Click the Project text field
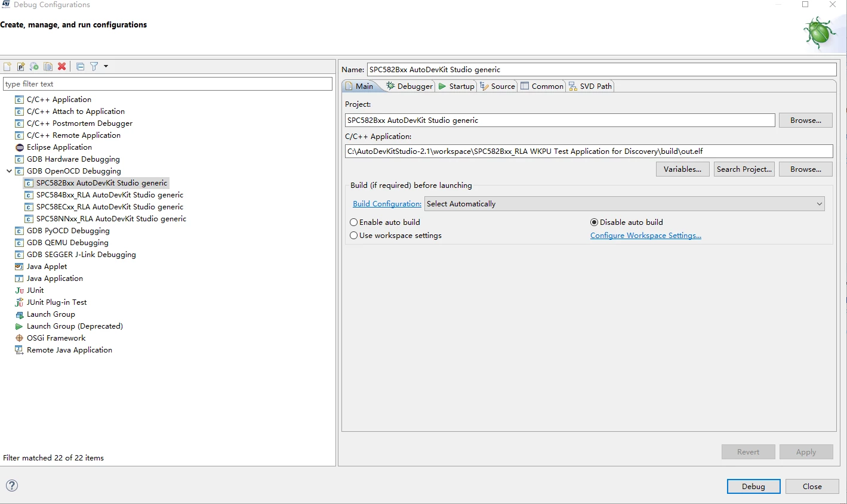The image size is (847, 504). tap(560, 120)
